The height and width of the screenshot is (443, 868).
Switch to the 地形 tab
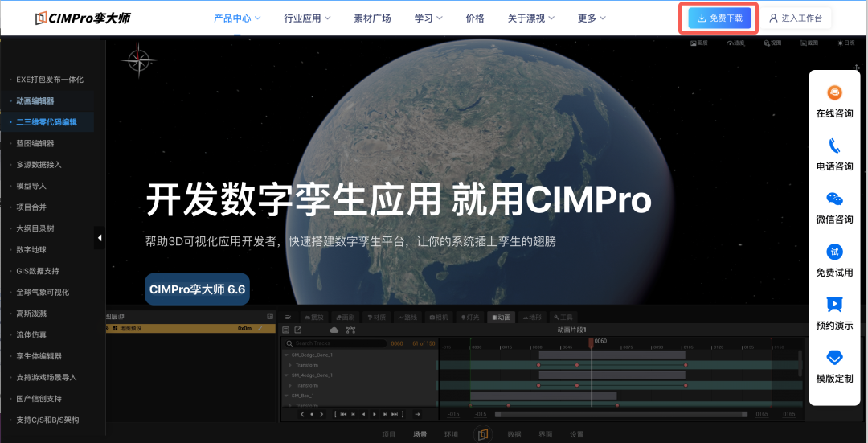533,318
